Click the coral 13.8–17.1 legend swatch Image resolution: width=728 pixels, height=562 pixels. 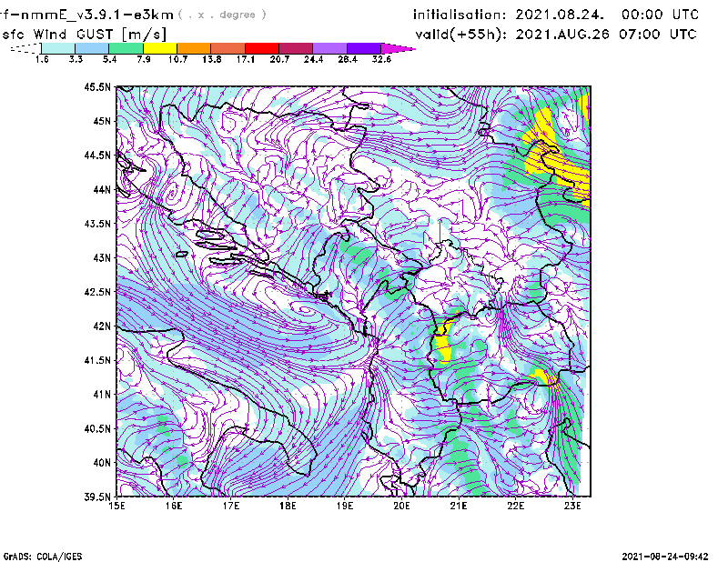(228, 48)
